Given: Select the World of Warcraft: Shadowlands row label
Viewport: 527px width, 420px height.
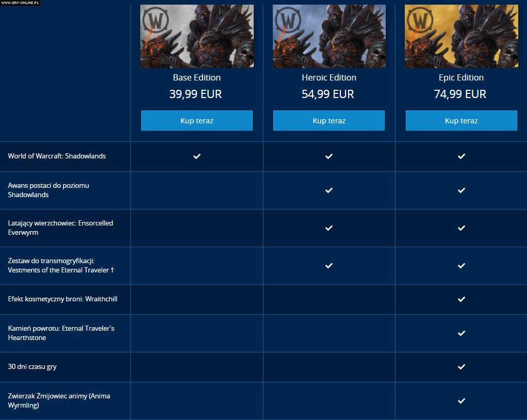Looking at the screenshot, I should (57, 156).
